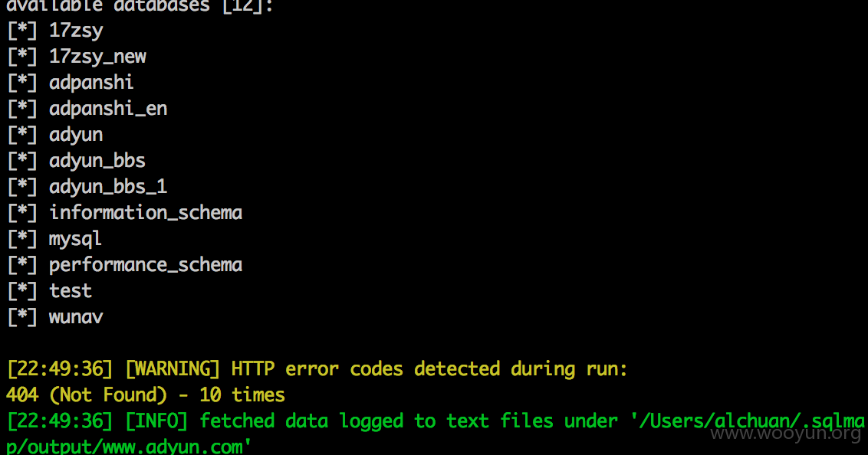
Task: Select the adyun_bbs entry
Action: (x=97, y=161)
